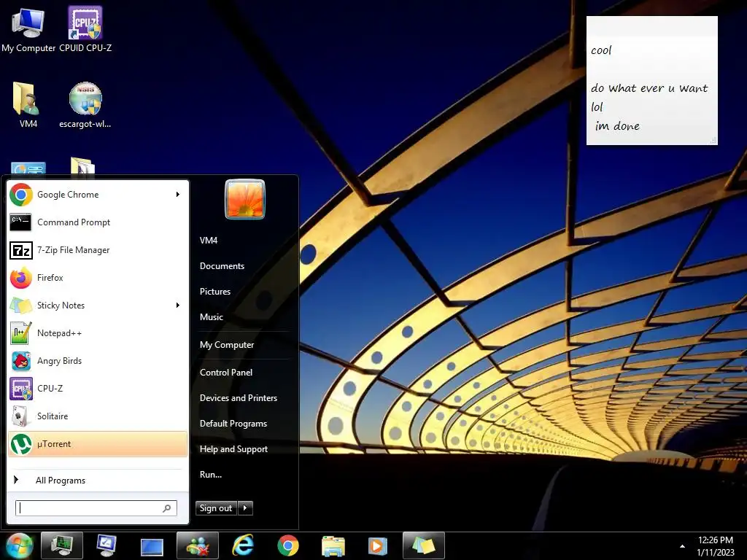Open Windows Explorer from the taskbar

pyautogui.click(x=333, y=546)
